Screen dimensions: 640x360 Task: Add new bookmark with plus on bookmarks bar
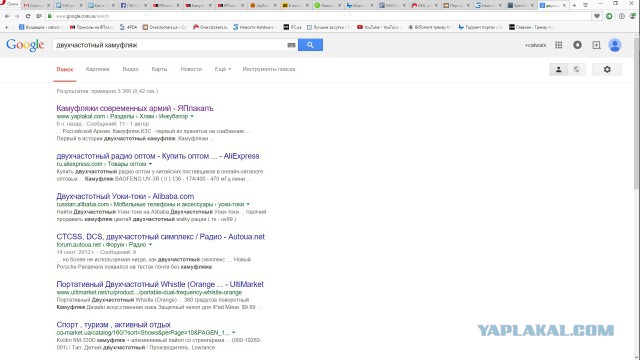pos(7,27)
